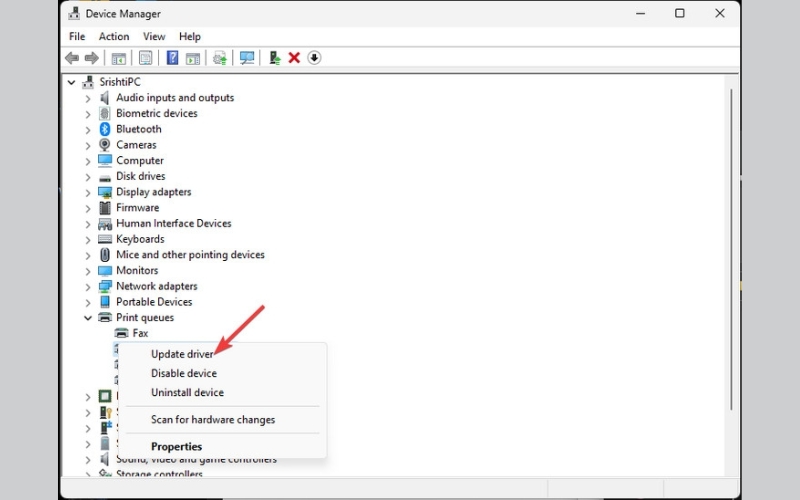Screen dimensions: 800x500
Task: Expand the Portable Devices chevron
Action: (88, 303)
